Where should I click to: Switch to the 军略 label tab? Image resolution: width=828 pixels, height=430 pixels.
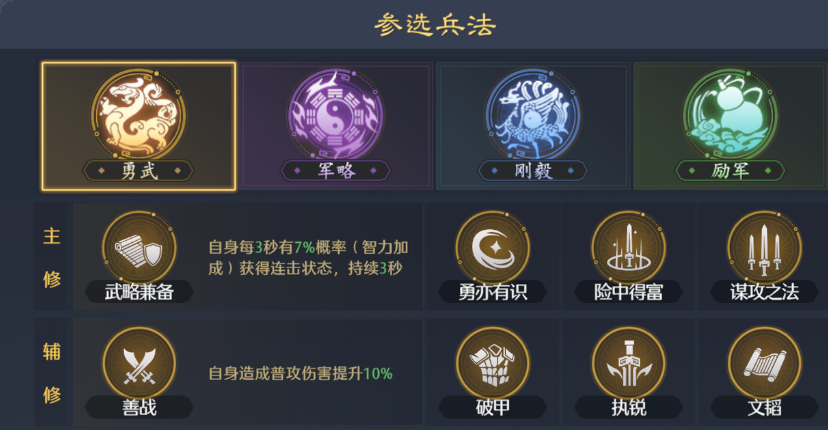pos(336,171)
